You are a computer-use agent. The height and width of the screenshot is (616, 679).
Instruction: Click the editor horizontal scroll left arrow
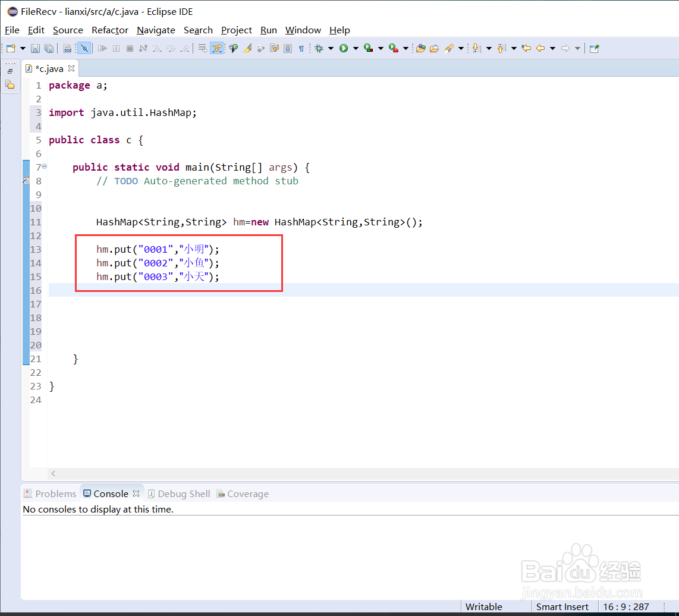coord(54,473)
